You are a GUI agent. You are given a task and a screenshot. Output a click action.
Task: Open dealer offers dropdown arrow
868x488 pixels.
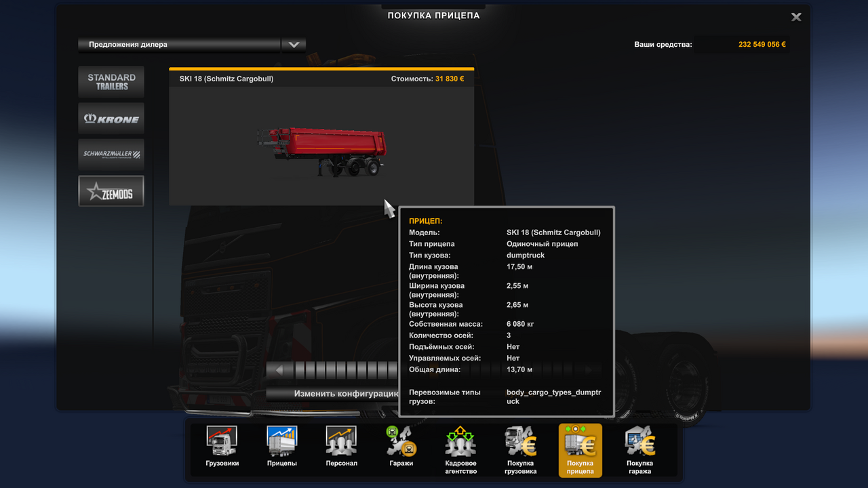click(294, 45)
